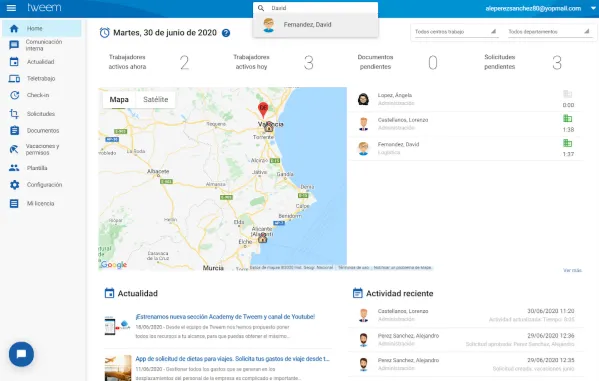Click the David search input field

pyautogui.click(x=321, y=8)
